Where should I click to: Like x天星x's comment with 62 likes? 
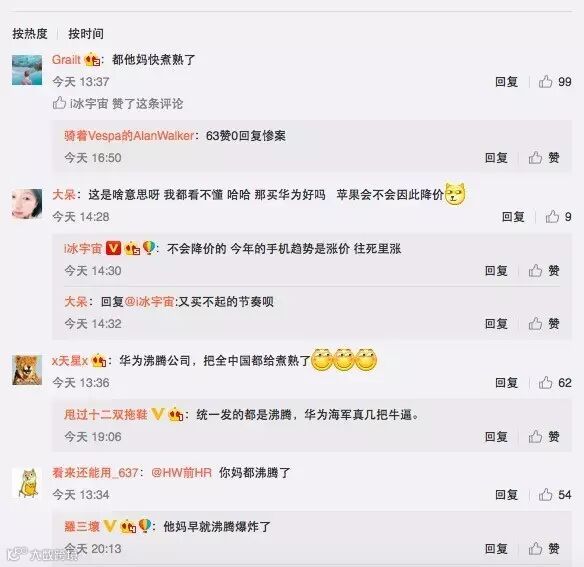pyautogui.click(x=555, y=383)
